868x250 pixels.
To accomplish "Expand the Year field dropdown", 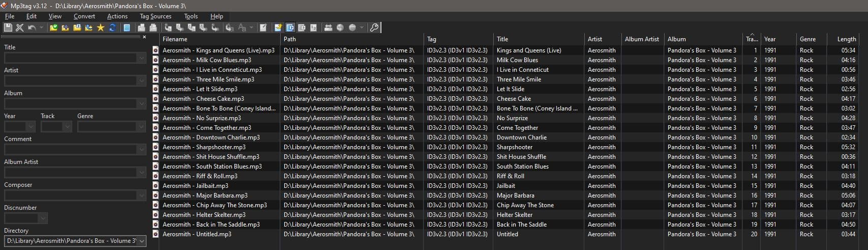I will point(31,126).
